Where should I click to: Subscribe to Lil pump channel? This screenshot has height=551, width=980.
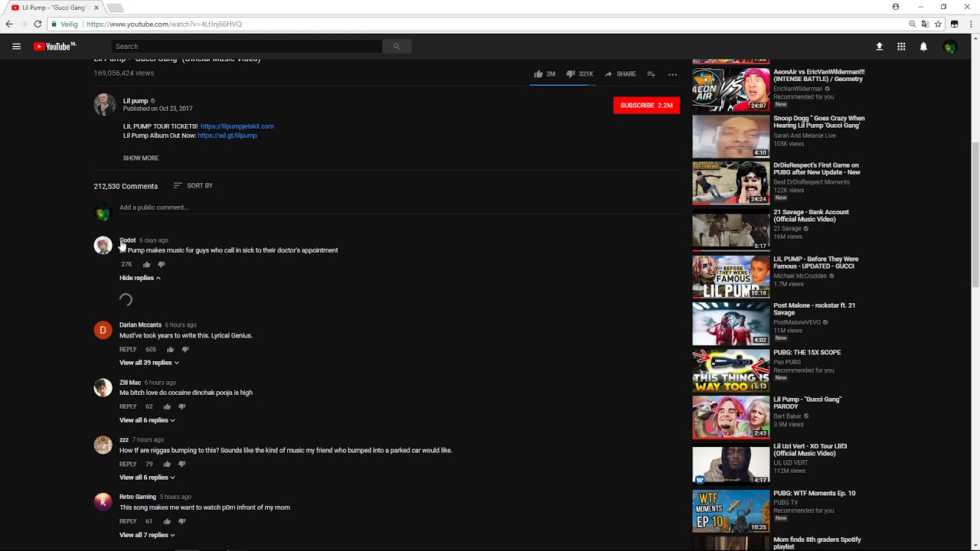point(646,105)
